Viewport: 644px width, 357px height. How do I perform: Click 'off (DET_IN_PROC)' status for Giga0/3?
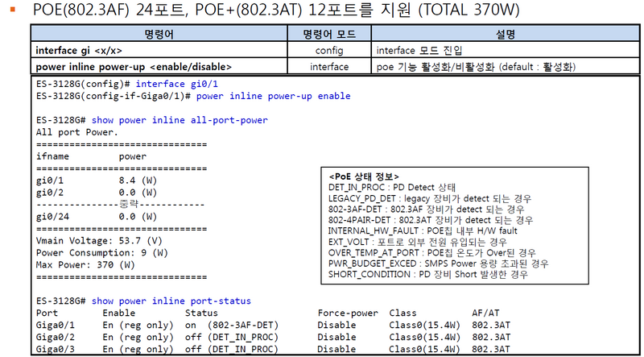coord(232,349)
